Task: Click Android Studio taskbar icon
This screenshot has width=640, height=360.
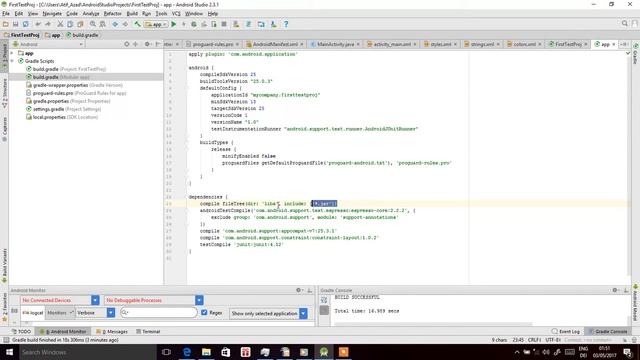Action: (x=324, y=352)
